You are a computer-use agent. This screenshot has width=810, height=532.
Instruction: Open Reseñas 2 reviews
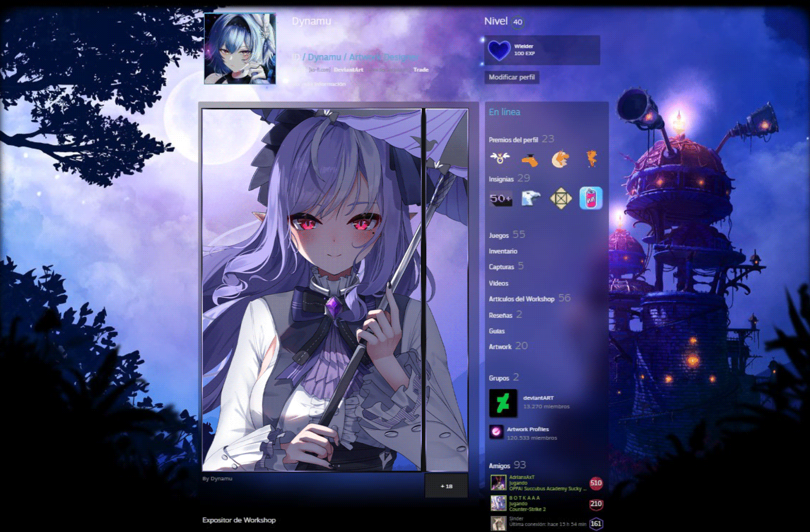pyautogui.click(x=505, y=315)
